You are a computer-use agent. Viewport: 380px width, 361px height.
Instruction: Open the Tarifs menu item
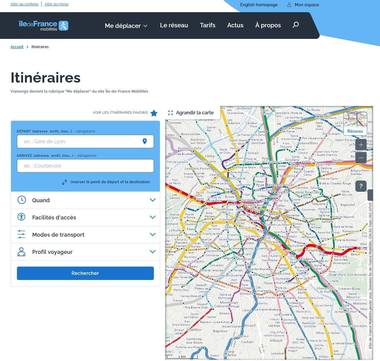[x=208, y=25]
